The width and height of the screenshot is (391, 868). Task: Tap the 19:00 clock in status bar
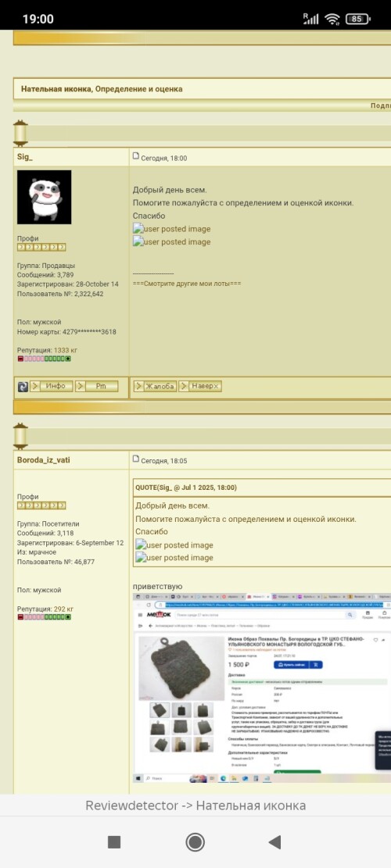tap(38, 20)
